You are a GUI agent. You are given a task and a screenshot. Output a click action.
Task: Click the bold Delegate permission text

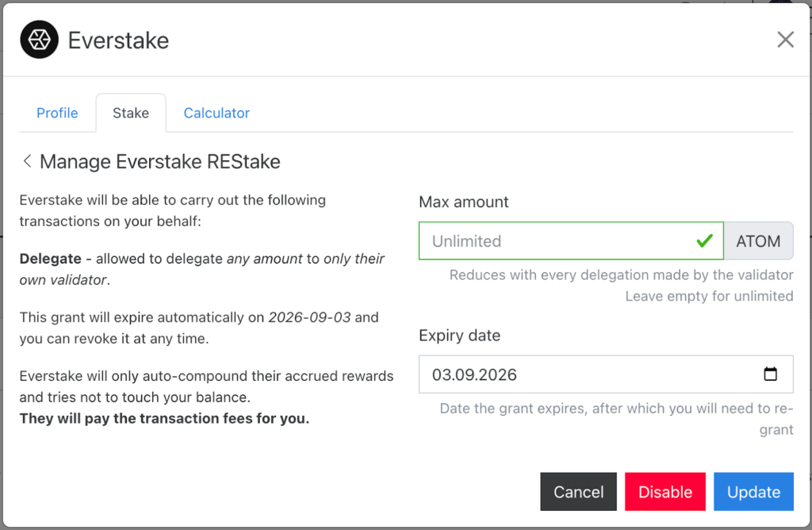click(x=51, y=259)
